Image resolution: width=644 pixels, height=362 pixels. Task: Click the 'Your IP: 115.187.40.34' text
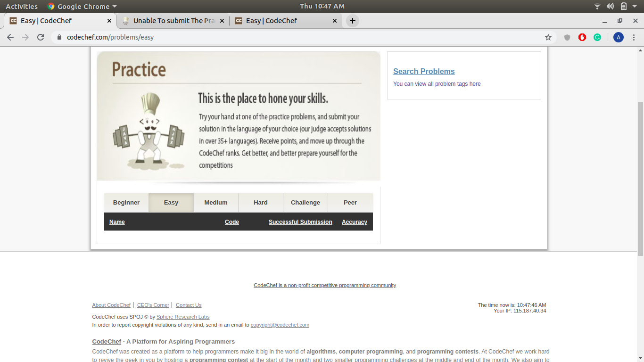(520, 311)
